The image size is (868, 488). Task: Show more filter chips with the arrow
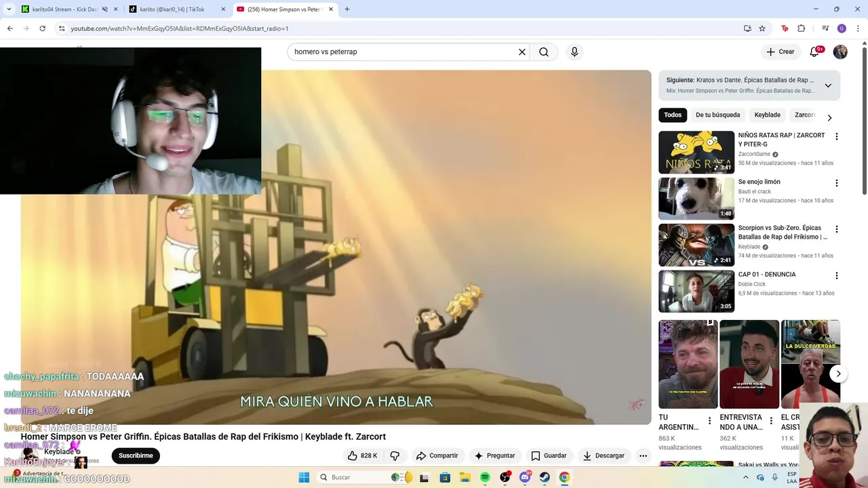click(829, 117)
